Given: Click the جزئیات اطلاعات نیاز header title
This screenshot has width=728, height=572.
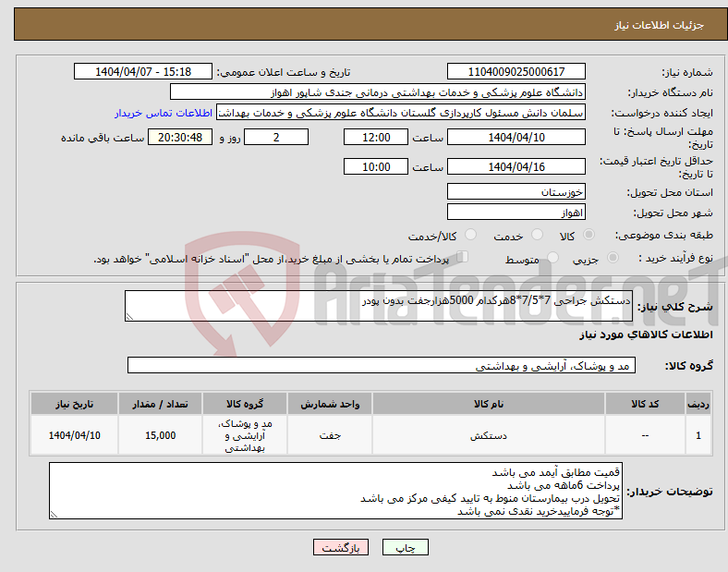Looking at the screenshot, I should pos(660,25).
